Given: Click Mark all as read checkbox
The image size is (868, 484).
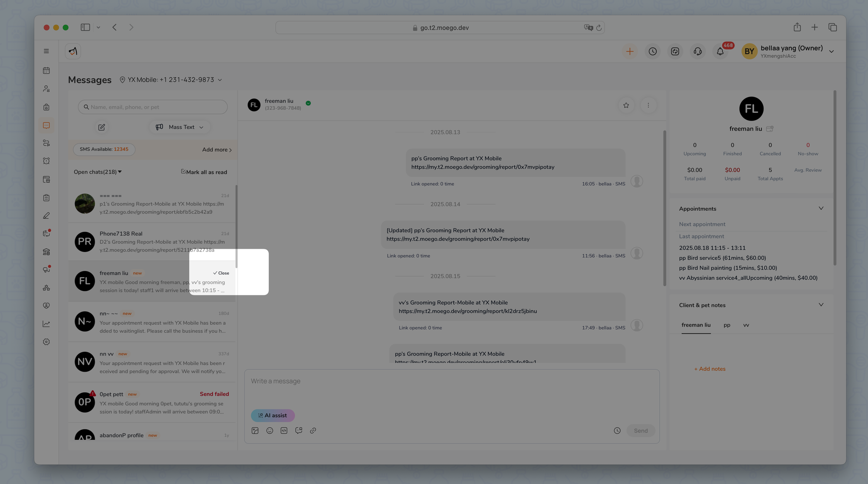Looking at the screenshot, I should pyautogui.click(x=184, y=172).
